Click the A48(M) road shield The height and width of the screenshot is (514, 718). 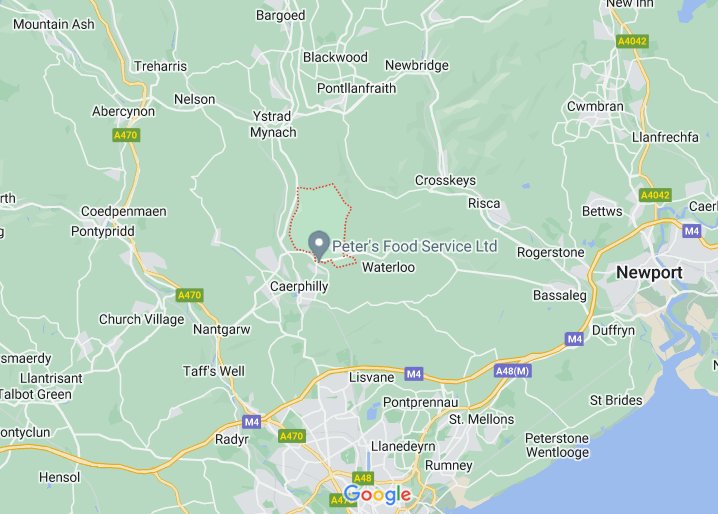[513, 371]
